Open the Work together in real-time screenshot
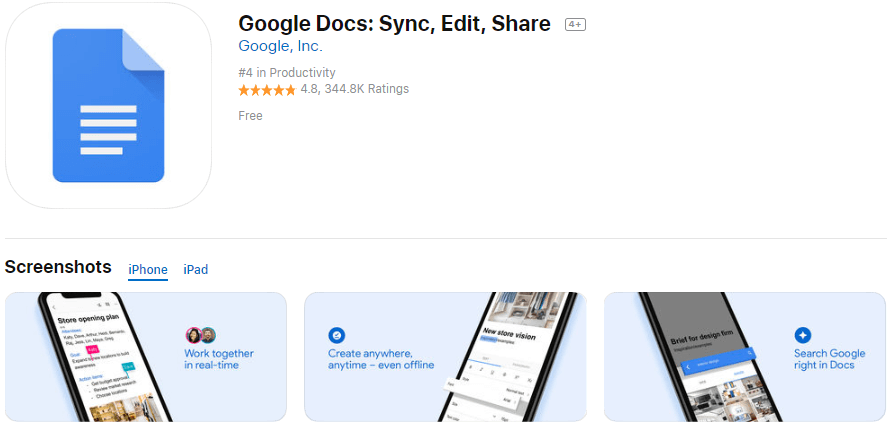 pyautogui.click(x=146, y=357)
